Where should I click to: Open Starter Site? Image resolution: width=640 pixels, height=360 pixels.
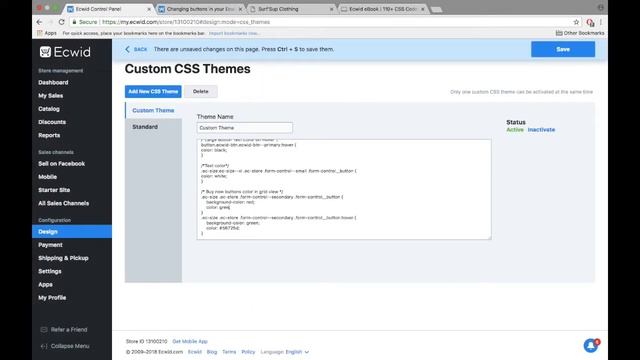pyautogui.click(x=54, y=190)
